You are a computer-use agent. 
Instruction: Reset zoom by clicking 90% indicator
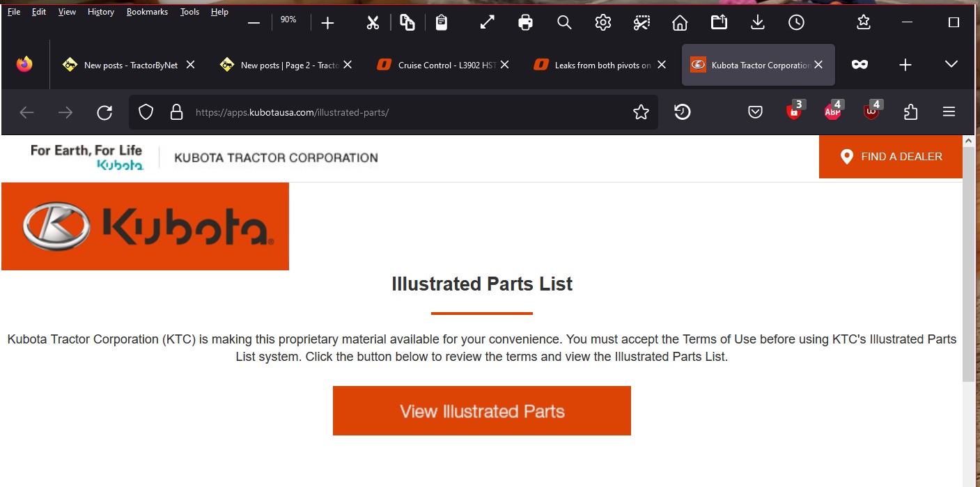coord(288,20)
